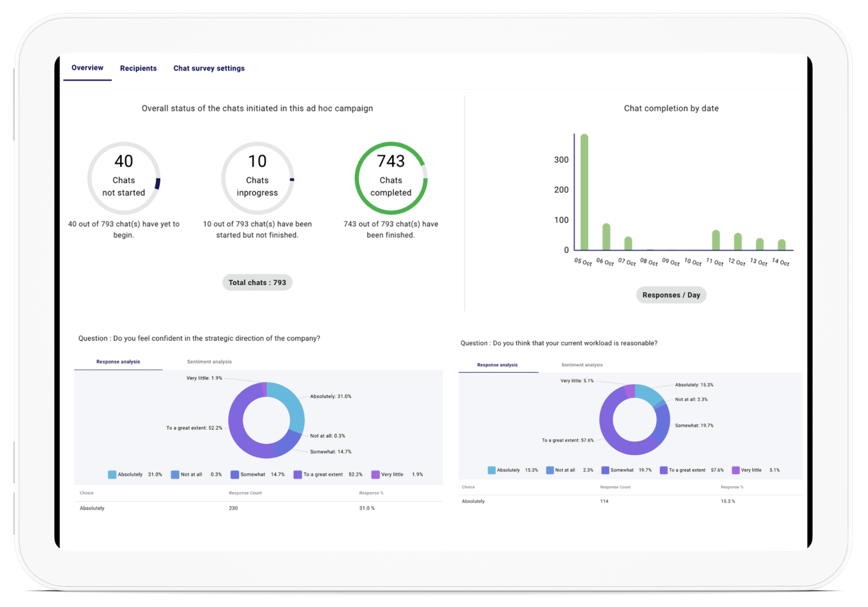Select Response analysis tab for workload question
Image resolution: width=868 pixels, height=607 pixels.
coord(497,365)
